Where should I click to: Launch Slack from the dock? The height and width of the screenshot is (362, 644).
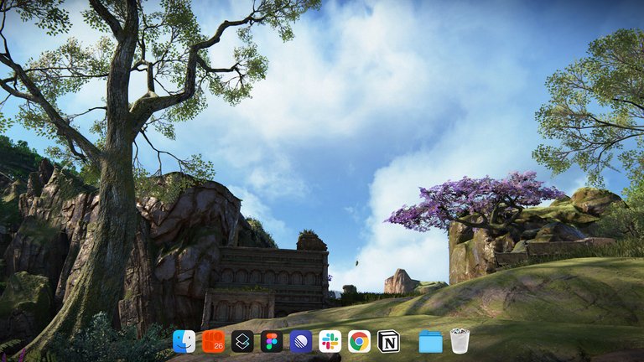pyautogui.click(x=330, y=342)
